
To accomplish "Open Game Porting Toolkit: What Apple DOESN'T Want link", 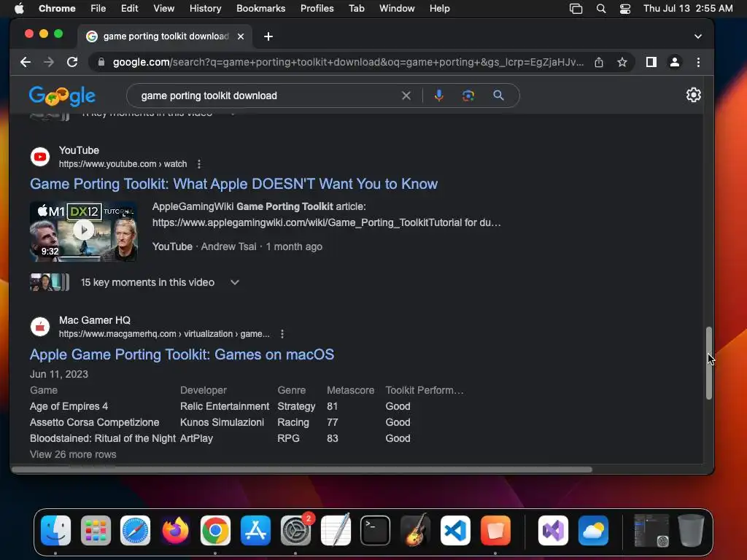I will pyautogui.click(x=233, y=184).
